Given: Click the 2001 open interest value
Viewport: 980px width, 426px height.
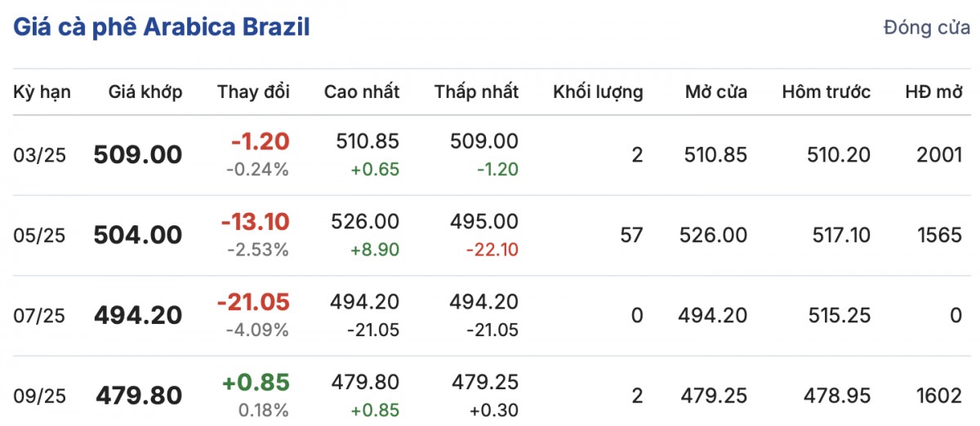Looking at the screenshot, I should [x=939, y=154].
